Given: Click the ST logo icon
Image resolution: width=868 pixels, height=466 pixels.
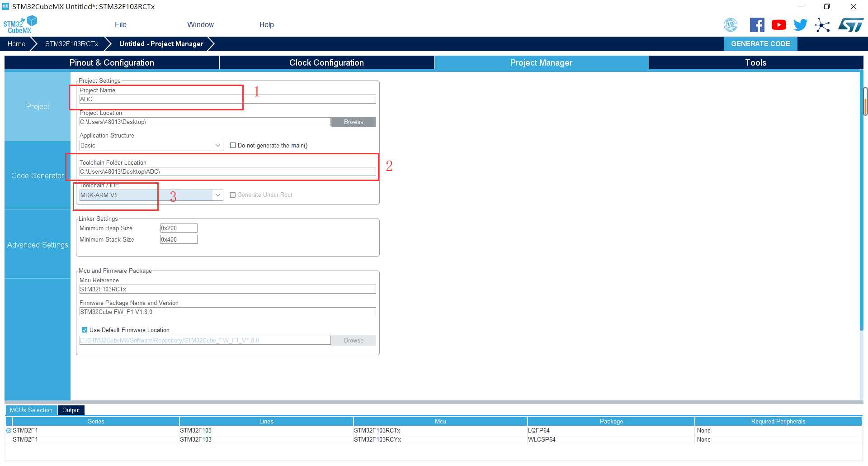Looking at the screenshot, I should point(851,25).
